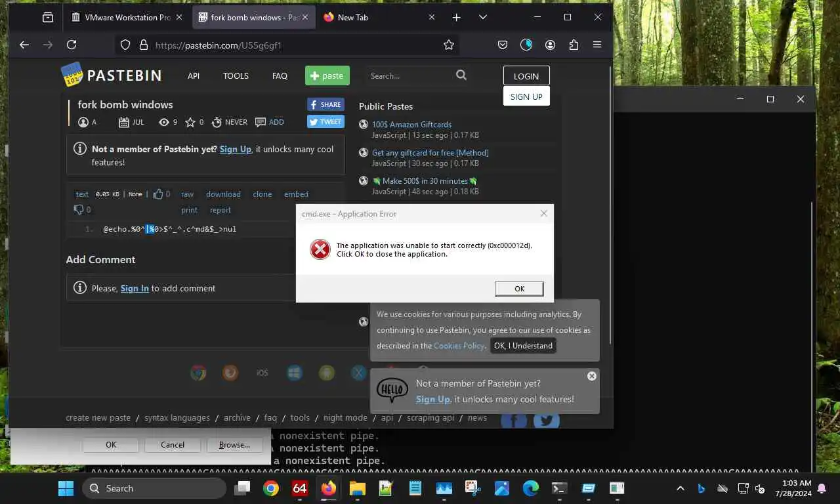Open File Explorer from the taskbar
Image resolution: width=840 pixels, height=504 pixels.
pos(357,488)
